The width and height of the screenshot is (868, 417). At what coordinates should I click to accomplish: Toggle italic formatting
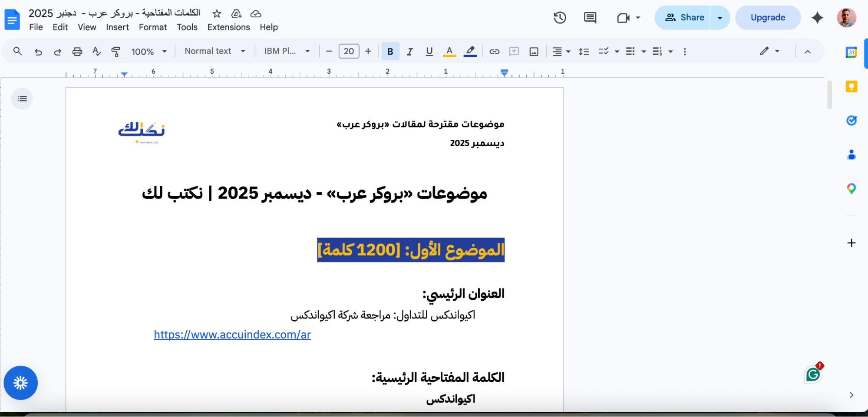click(x=409, y=52)
